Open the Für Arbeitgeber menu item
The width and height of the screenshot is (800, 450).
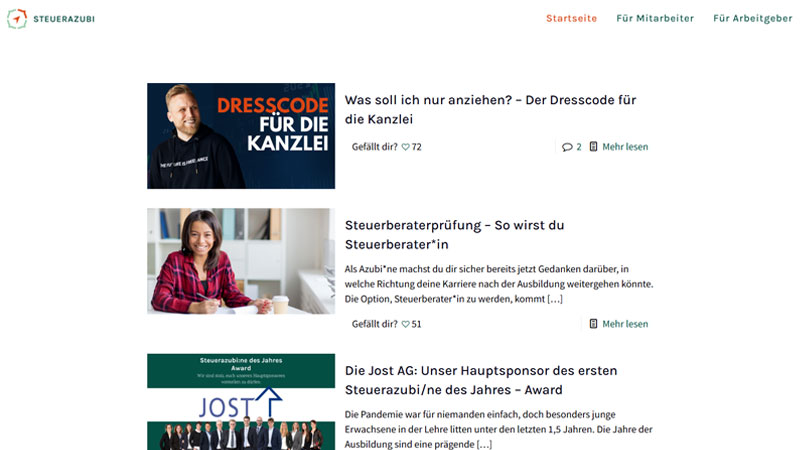tap(753, 18)
